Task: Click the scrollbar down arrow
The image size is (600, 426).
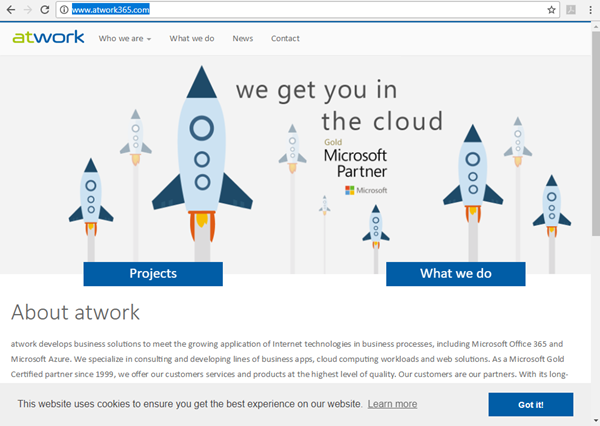Action: pyautogui.click(x=596, y=421)
